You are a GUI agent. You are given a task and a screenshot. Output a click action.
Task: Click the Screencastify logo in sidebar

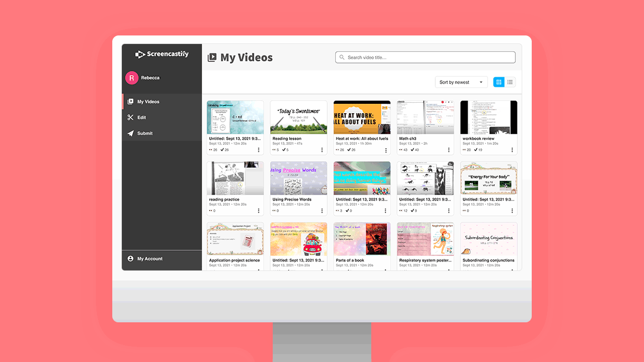(x=162, y=54)
